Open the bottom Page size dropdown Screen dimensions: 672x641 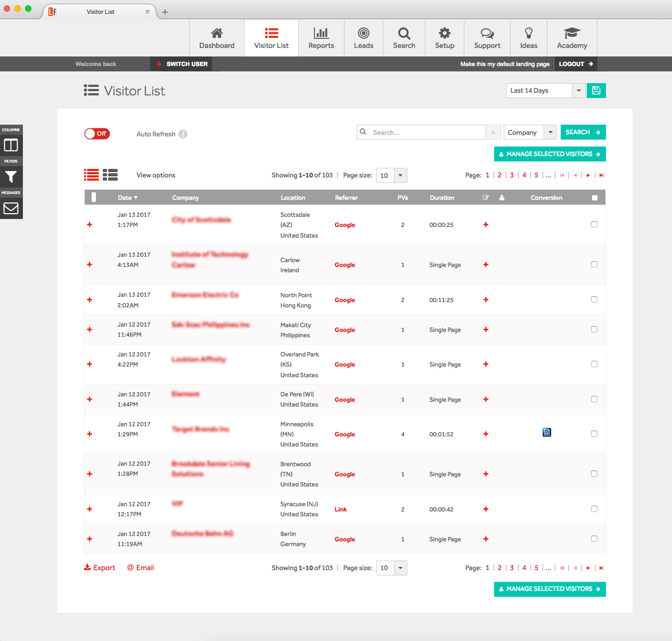point(392,568)
